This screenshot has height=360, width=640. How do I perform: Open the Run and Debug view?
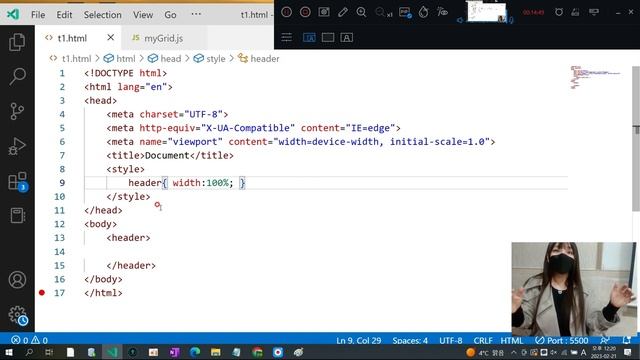point(17,146)
